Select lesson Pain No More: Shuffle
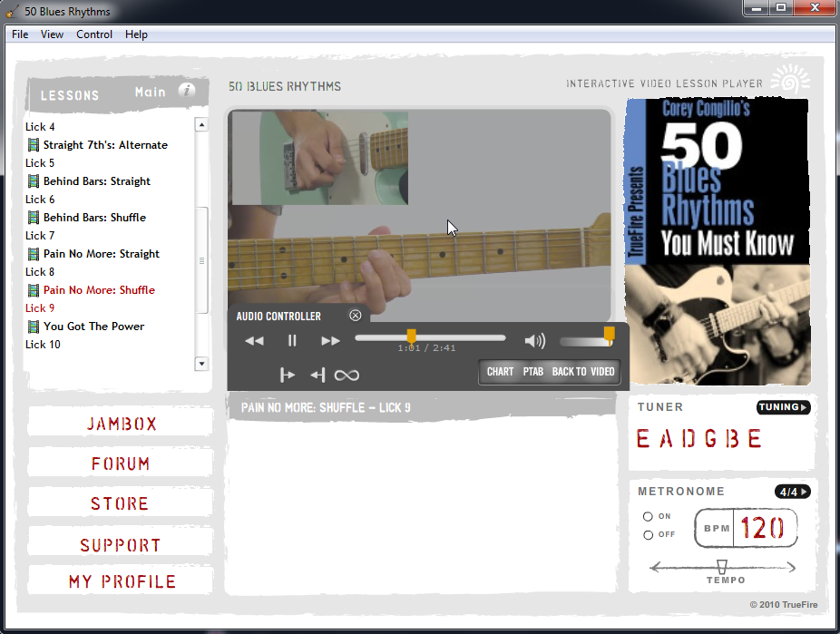This screenshot has width=840, height=634. point(99,290)
